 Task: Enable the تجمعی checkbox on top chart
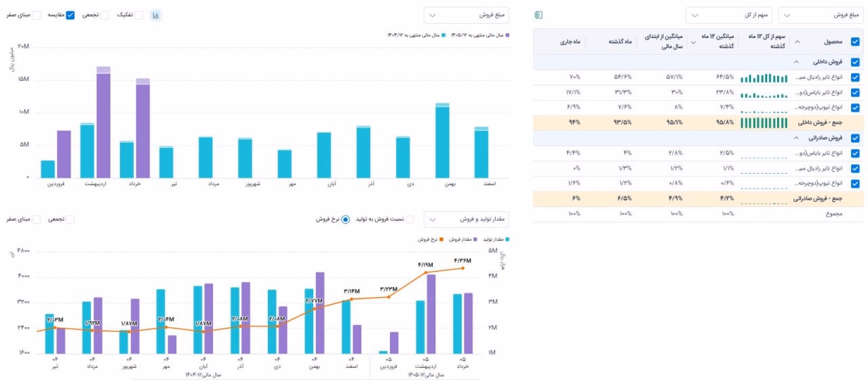104,15
